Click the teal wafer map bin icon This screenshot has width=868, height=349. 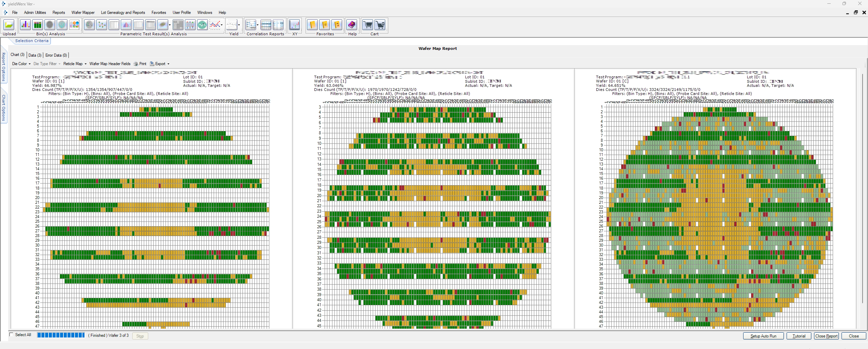[62, 25]
